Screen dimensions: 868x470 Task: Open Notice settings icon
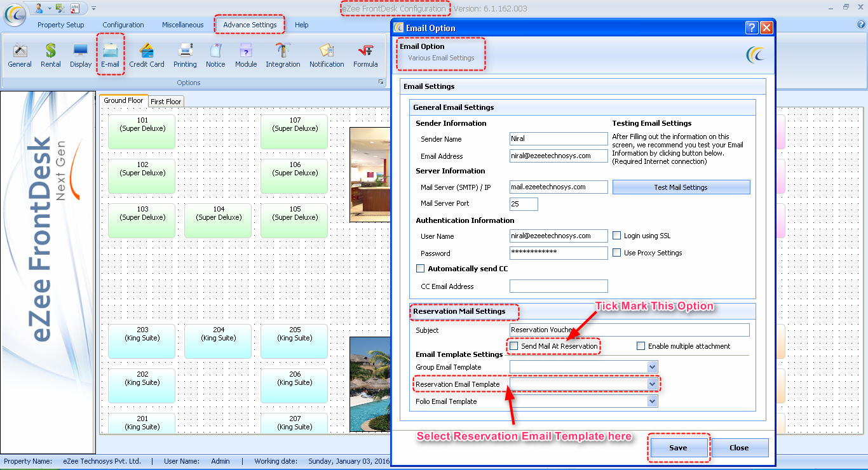(215, 55)
